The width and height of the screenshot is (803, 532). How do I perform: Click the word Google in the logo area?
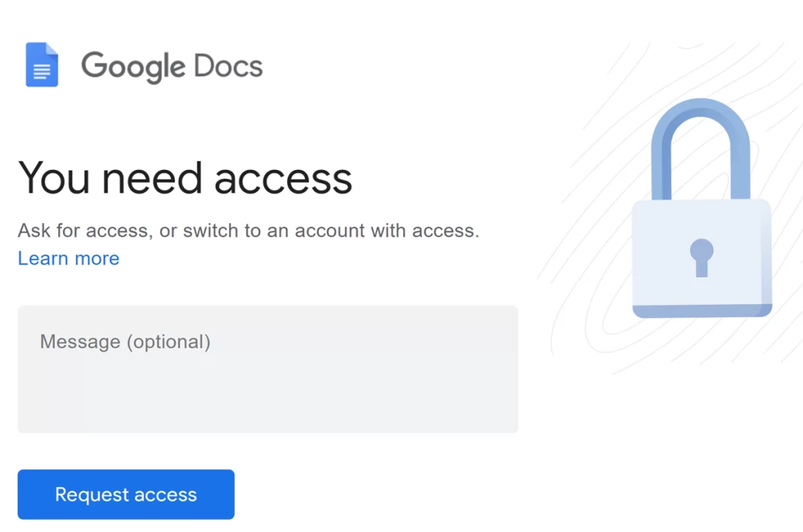[x=133, y=67]
